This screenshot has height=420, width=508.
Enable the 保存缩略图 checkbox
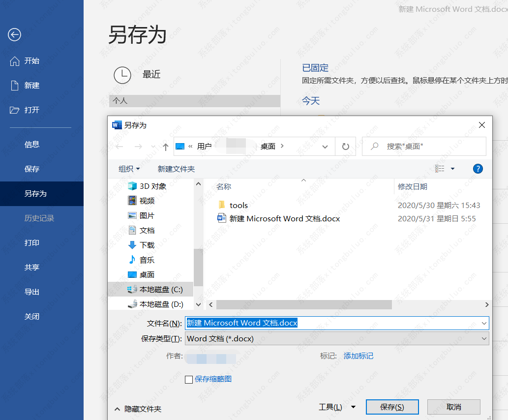pyautogui.click(x=188, y=379)
